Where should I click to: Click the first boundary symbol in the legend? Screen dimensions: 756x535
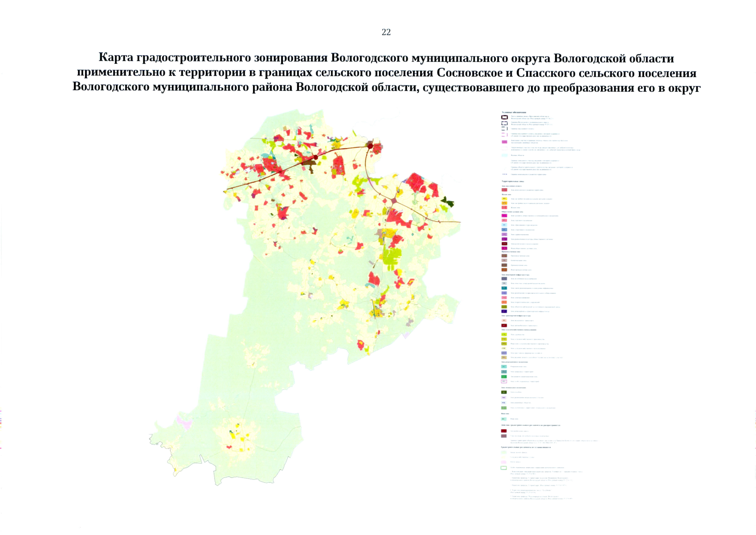504,117
